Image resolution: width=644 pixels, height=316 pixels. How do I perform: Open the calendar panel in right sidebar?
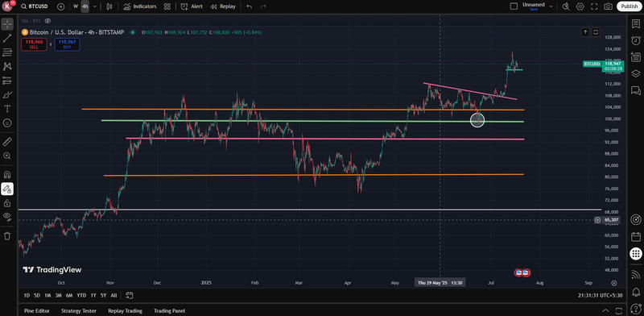[636, 237]
